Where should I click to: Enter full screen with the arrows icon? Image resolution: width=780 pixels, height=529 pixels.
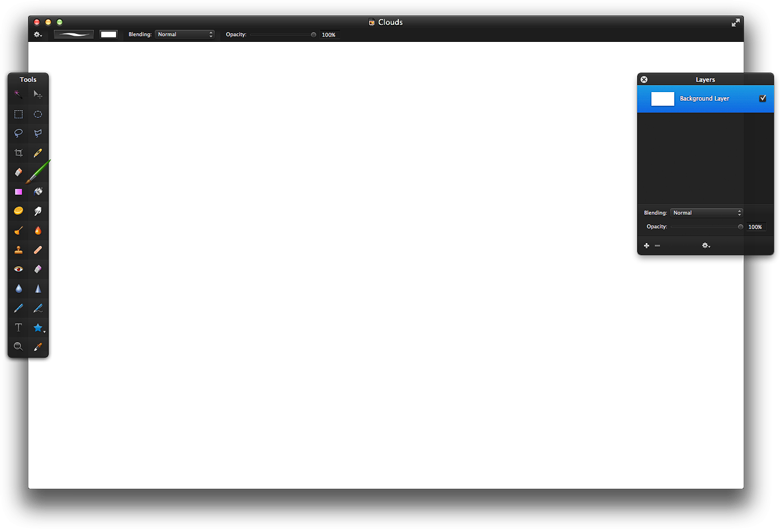[735, 23]
